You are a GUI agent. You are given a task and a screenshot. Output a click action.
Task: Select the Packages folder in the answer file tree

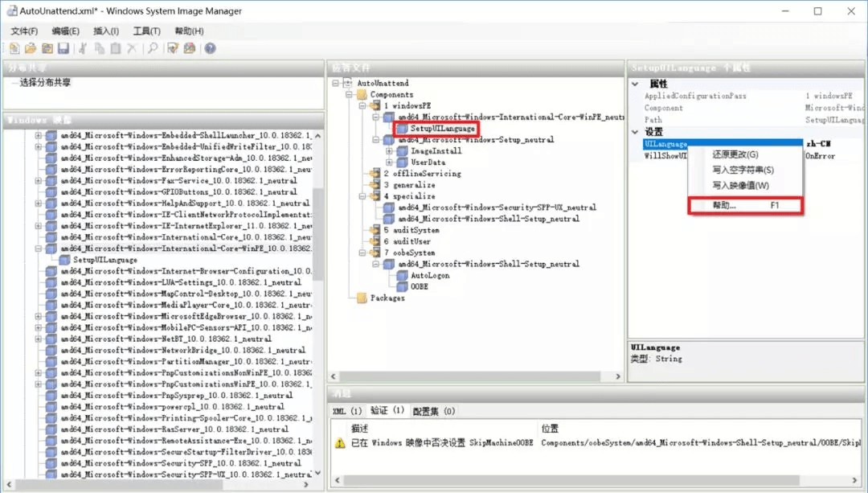(387, 298)
